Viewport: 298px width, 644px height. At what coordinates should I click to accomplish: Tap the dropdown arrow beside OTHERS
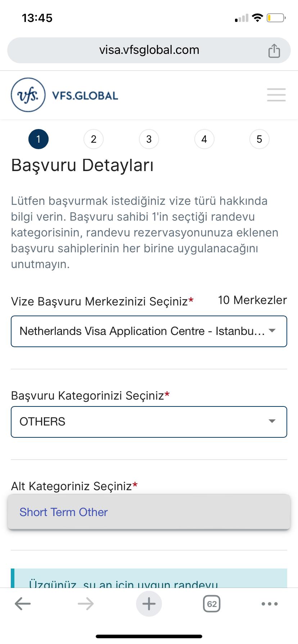272,421
